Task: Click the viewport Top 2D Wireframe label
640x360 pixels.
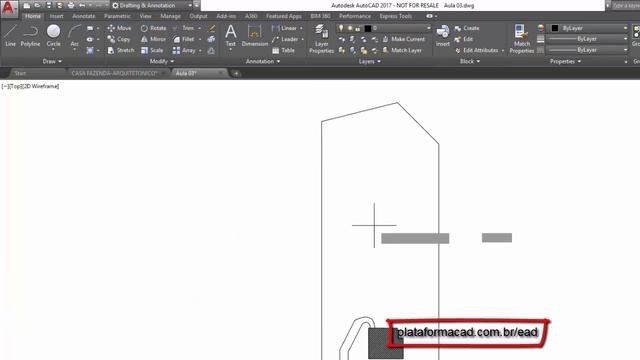Action: (x=30, y=86)
